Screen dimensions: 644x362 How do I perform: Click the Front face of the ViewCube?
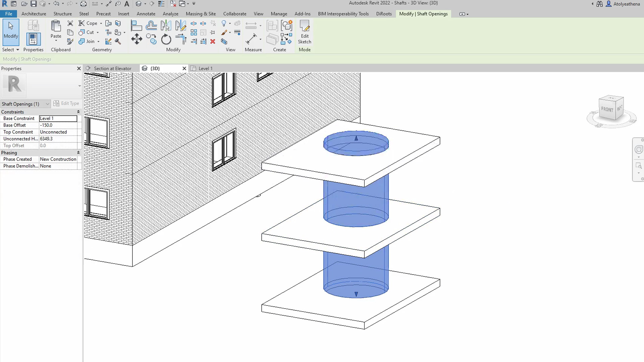click(607, 109)
